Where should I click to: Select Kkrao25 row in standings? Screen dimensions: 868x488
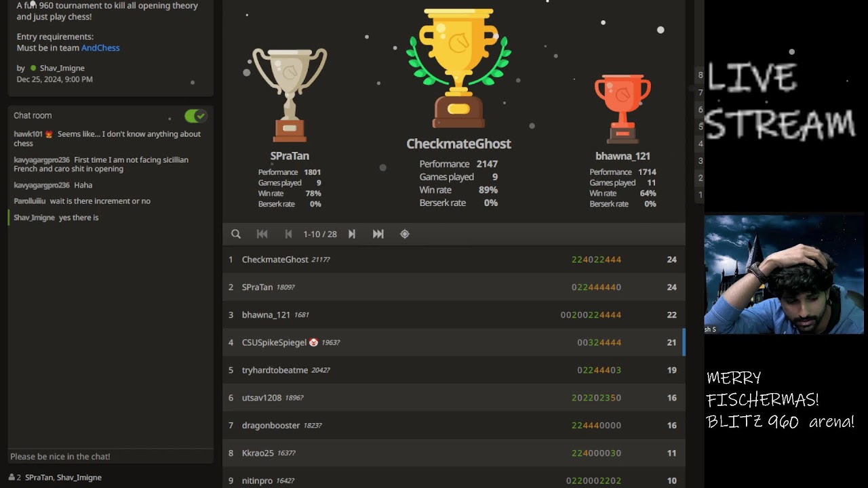pyautogui.click(x=454, y=453)
